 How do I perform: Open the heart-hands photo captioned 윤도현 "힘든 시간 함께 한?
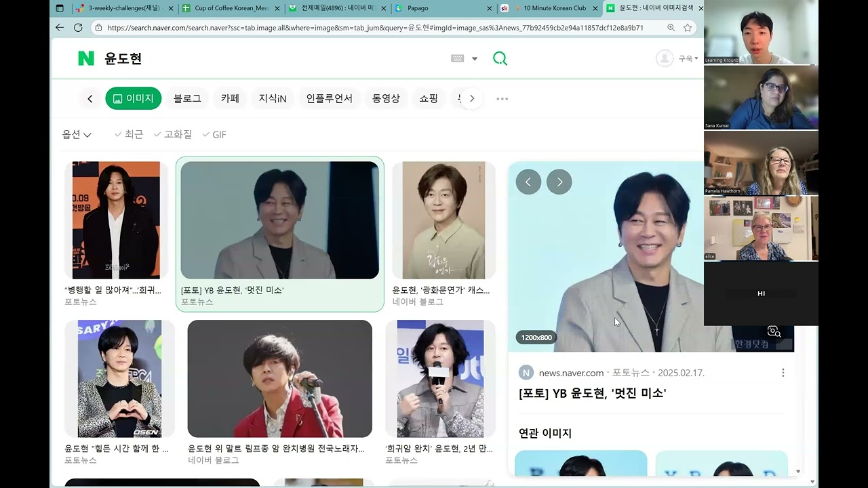click(119, 379)
